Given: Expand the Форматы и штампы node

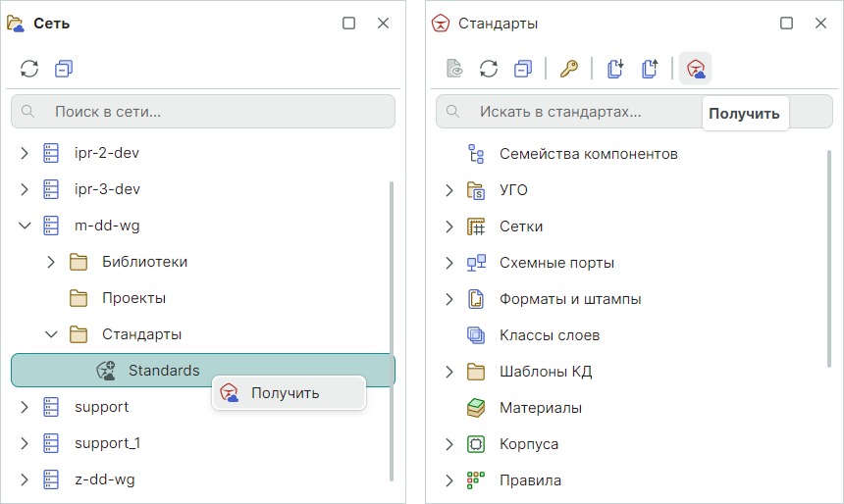Looking at the screenshot, I should 449,299.
